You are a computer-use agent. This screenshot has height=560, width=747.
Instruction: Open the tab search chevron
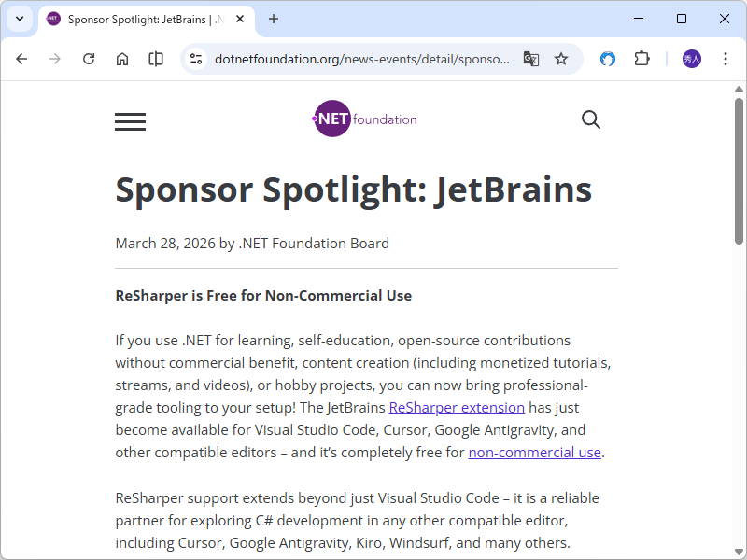coord(19,19)
